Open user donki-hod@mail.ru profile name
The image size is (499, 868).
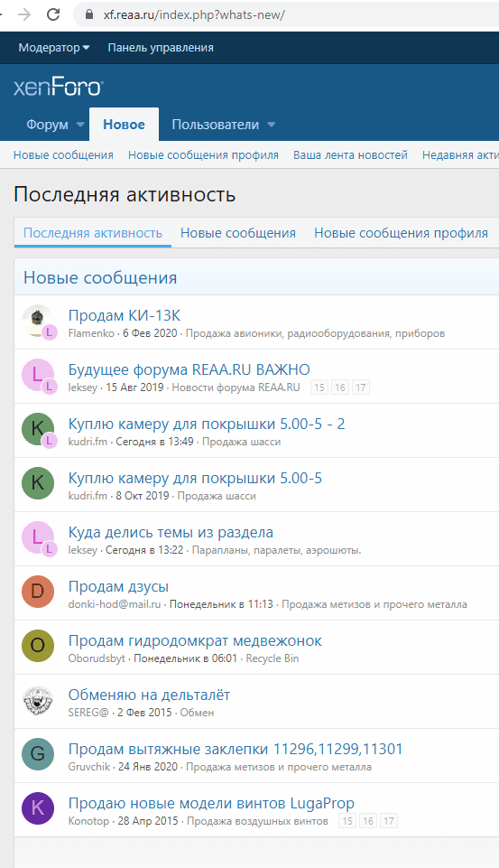point(115,604)
